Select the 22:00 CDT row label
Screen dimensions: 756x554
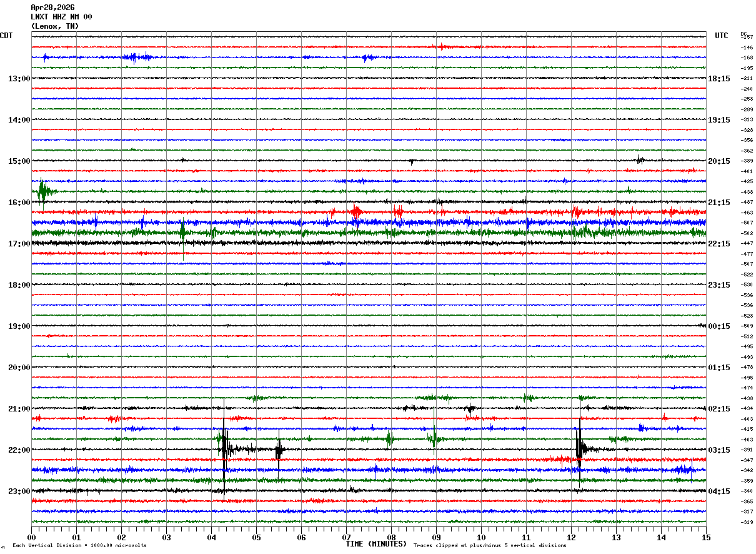pos(19,450)
